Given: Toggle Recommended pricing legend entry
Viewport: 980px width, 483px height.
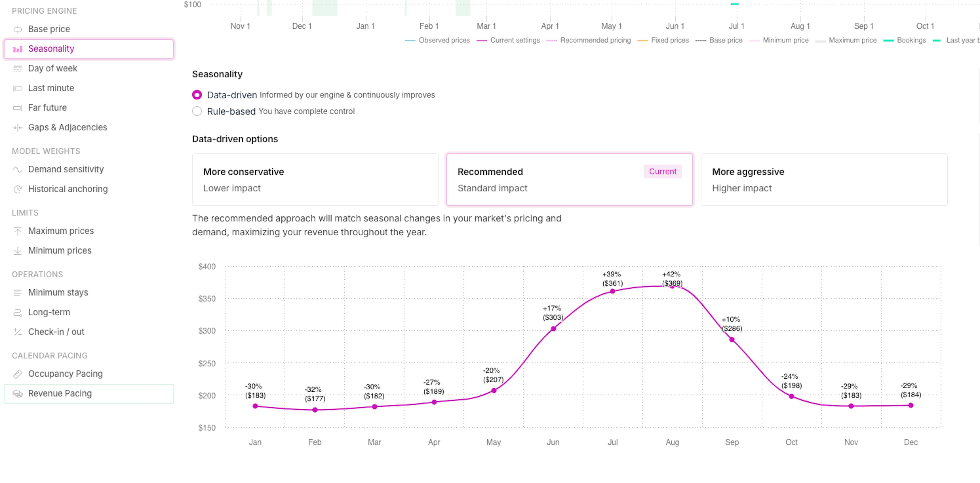Looking at the screenshot, I should tap(588, 40).
